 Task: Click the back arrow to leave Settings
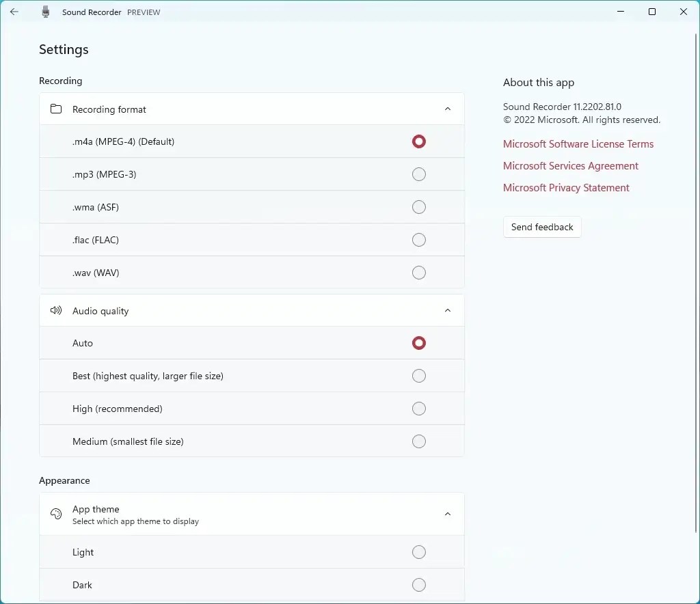(14, 12)
